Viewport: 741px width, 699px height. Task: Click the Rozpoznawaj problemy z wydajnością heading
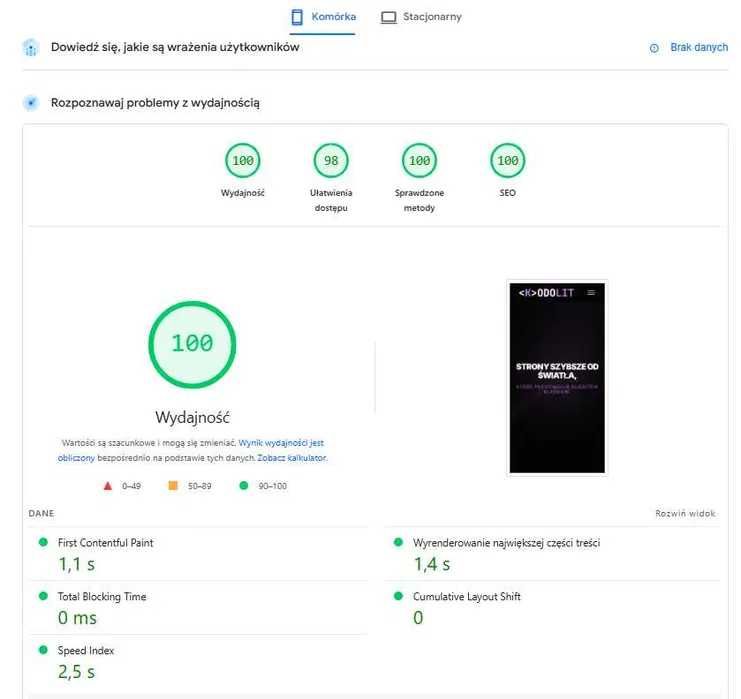pos(155,103)
